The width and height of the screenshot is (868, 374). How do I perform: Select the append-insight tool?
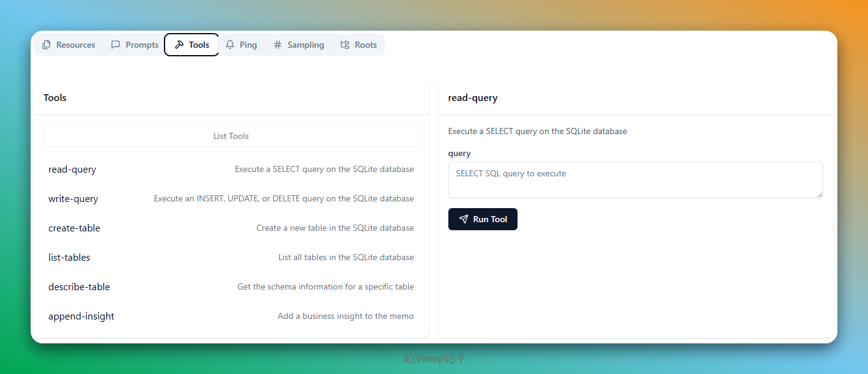click(81, 316)
